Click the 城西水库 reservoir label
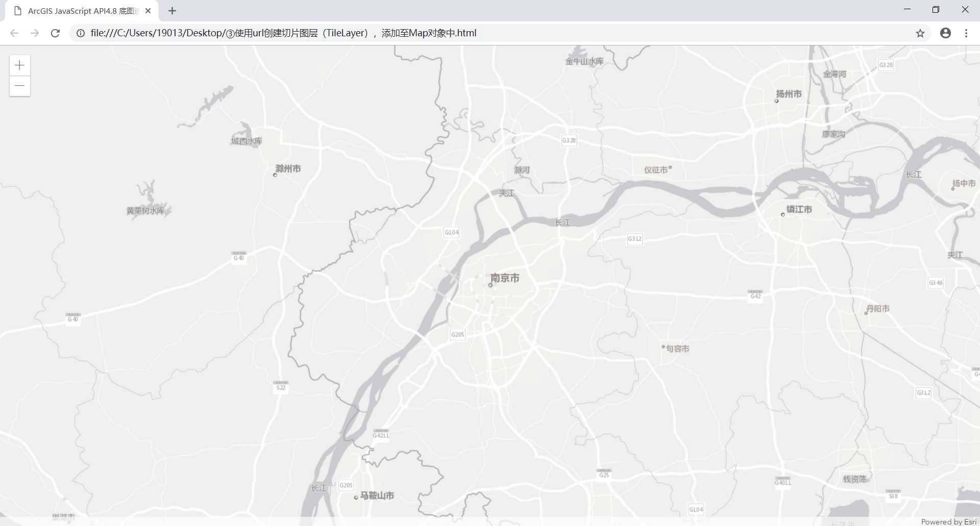 click(247, 141)
